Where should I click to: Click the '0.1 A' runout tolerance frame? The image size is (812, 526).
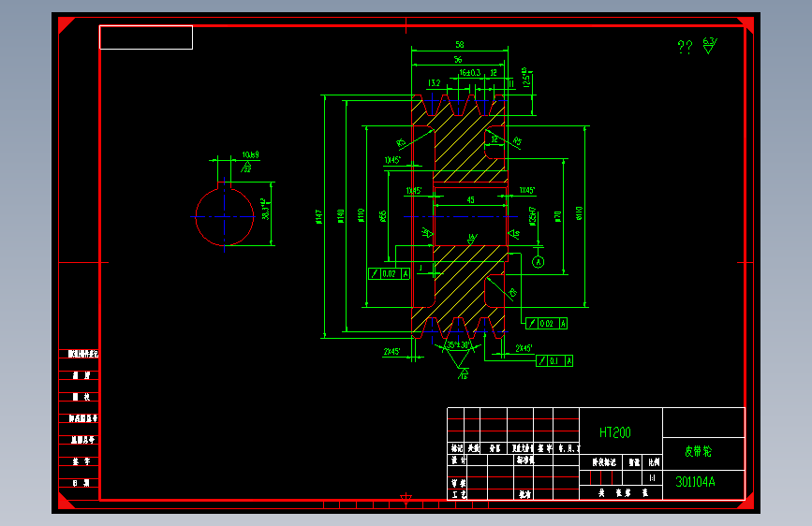[x=554, y=361]
